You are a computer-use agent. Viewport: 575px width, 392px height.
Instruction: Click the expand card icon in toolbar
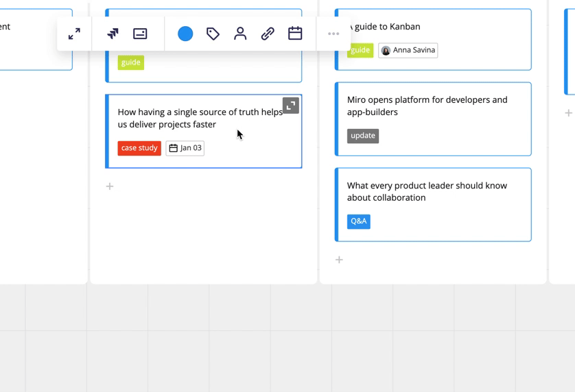pos(74,34)
